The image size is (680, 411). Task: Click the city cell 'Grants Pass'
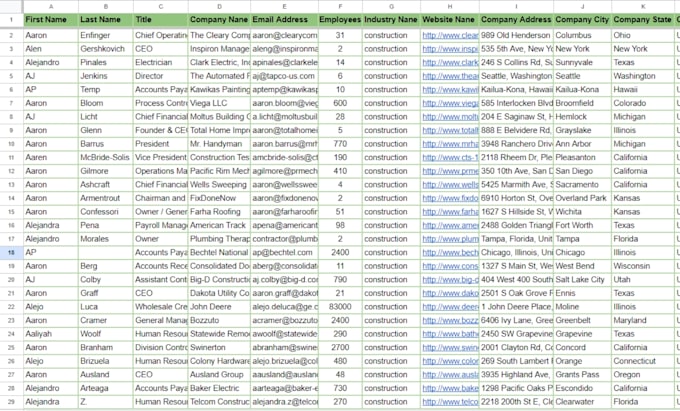pos(582,375)
